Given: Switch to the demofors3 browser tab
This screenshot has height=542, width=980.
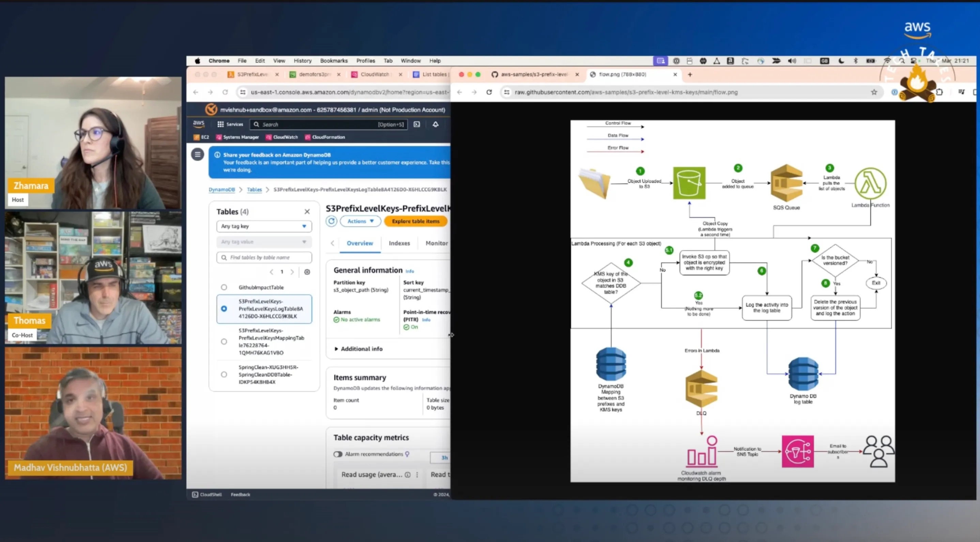Looking at the screenshot, I should click(314, 75).
